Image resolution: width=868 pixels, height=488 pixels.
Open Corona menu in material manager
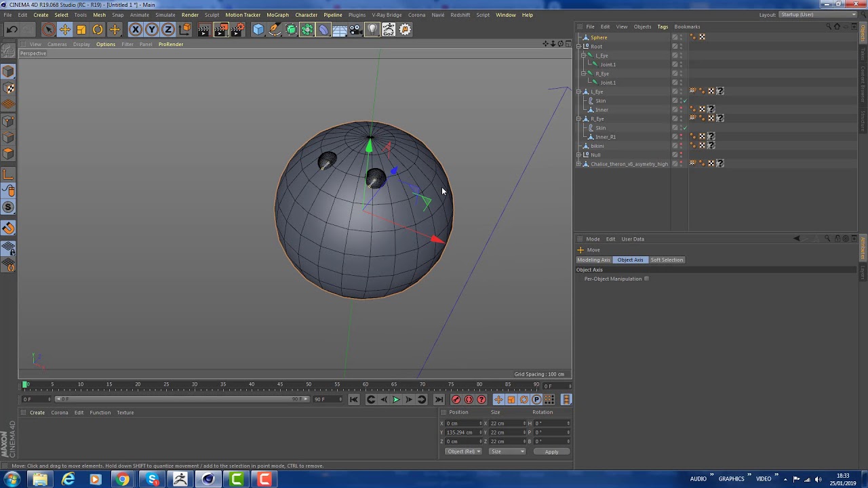coord(60,412)
